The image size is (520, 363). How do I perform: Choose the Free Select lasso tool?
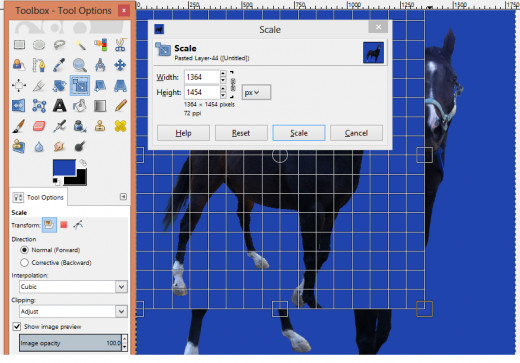pyautogui.click(x=59, y=45)
